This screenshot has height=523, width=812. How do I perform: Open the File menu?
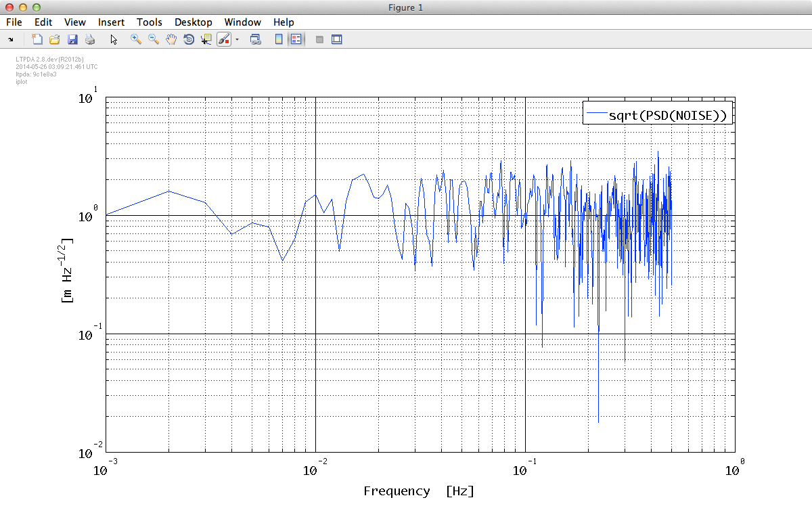click(14, 22)
